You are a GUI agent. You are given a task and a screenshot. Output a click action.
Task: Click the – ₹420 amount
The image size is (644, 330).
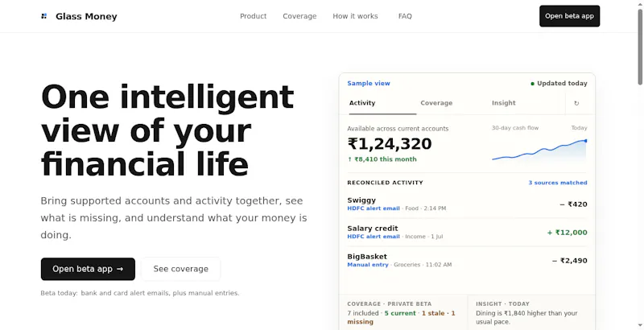coord(573,204)
